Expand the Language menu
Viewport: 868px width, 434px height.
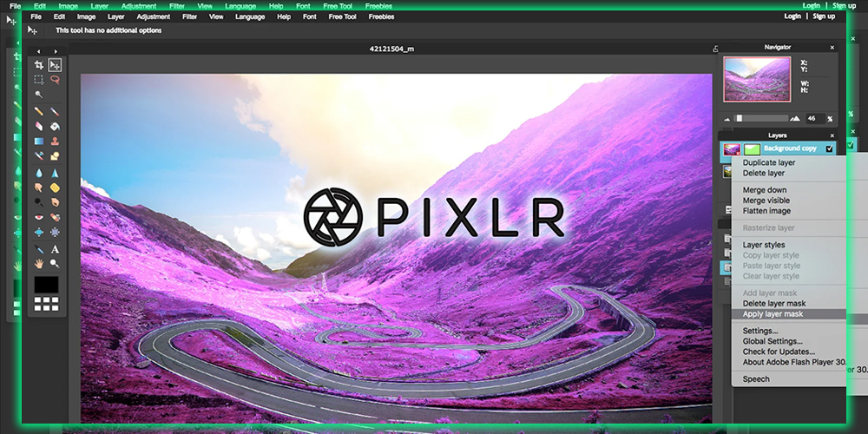tap(250, 16)
